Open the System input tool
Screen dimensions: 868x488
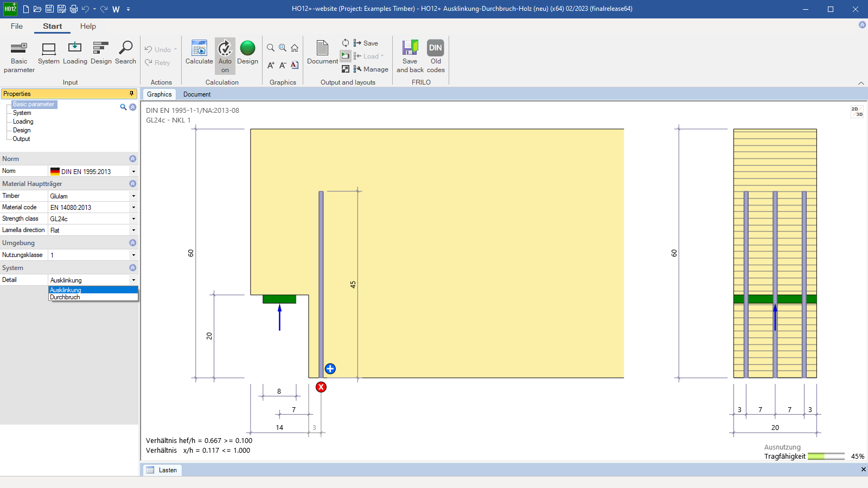[x=49, y=53]
